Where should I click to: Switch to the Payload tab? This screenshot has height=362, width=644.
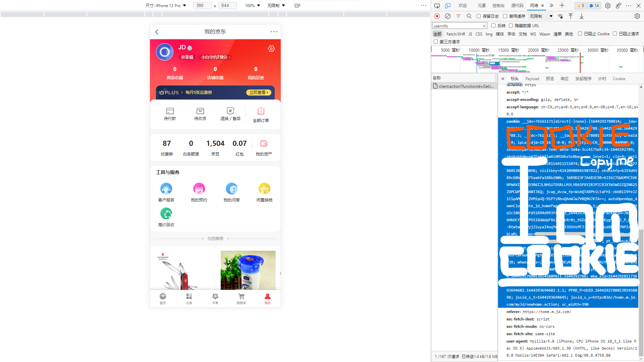tap(532, 79)
